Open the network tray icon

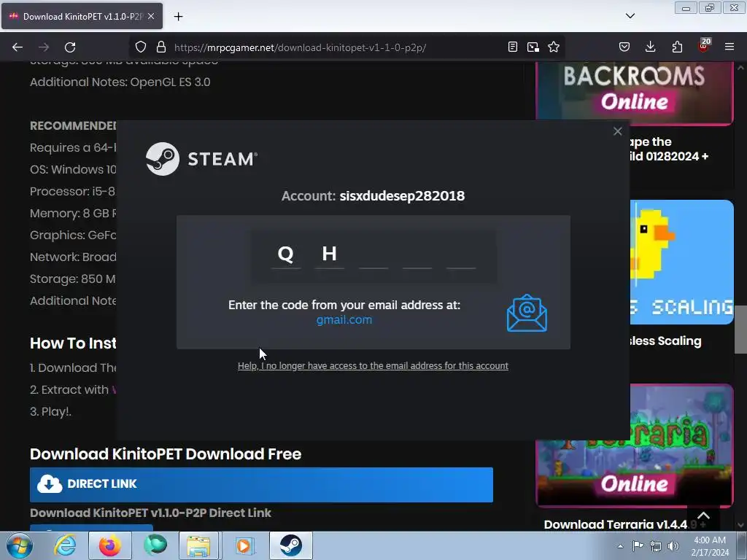(656, 546)
